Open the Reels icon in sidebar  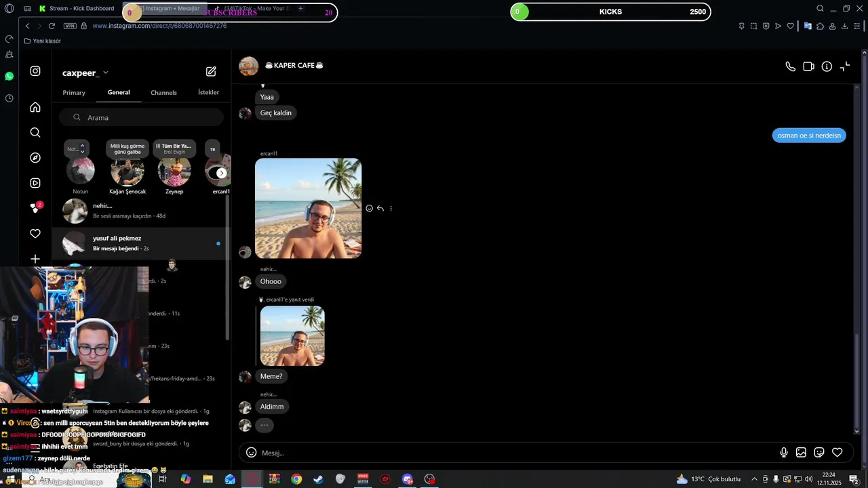(x=35, y=183)
